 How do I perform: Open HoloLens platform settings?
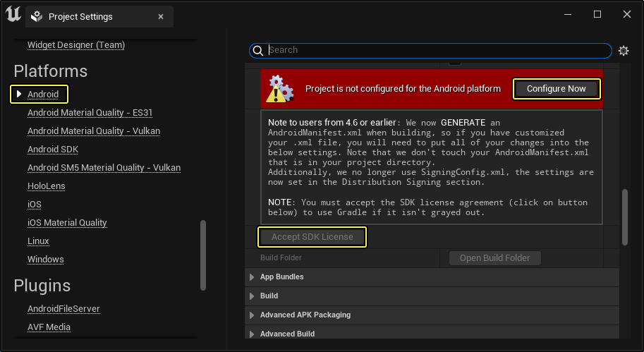(x=47, y=186)
